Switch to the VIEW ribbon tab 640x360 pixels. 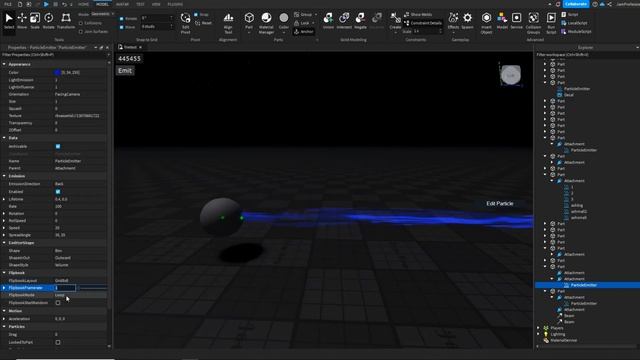tap(156, 4)
